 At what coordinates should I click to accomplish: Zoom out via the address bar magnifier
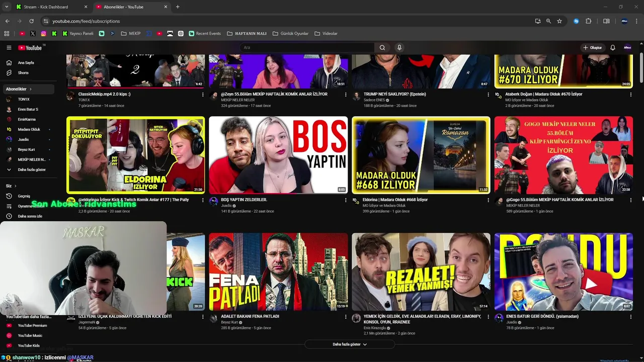548,21
